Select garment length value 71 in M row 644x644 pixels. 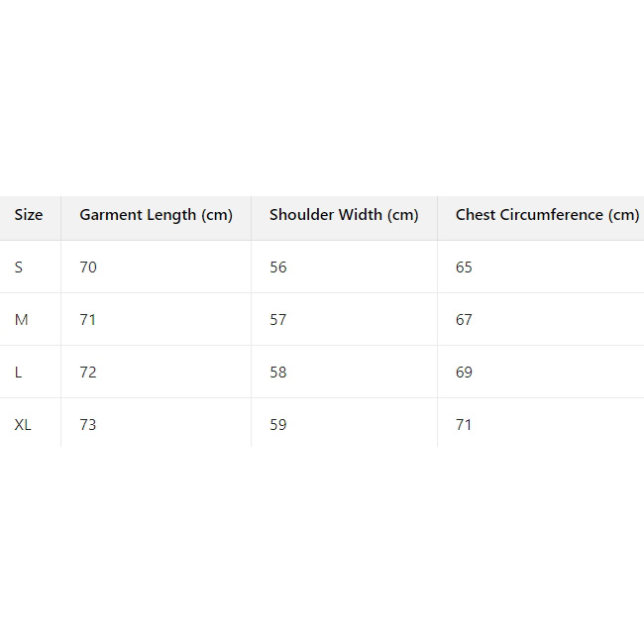coord(88,320)
